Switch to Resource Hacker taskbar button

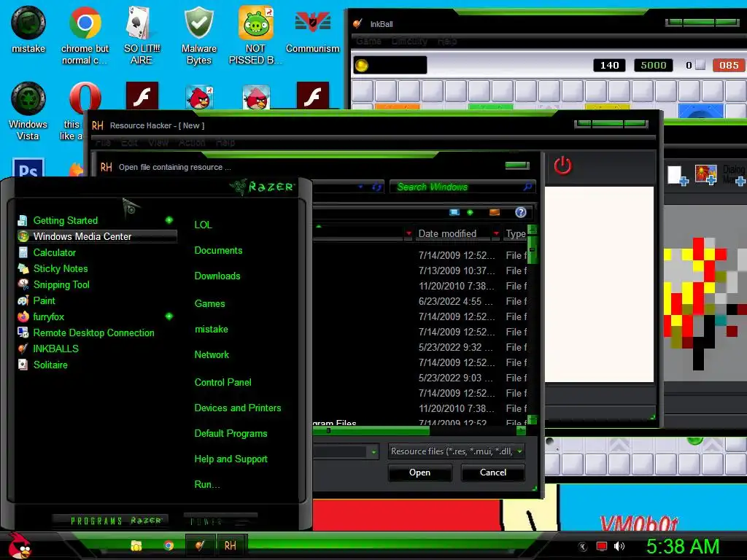[231, 545]
